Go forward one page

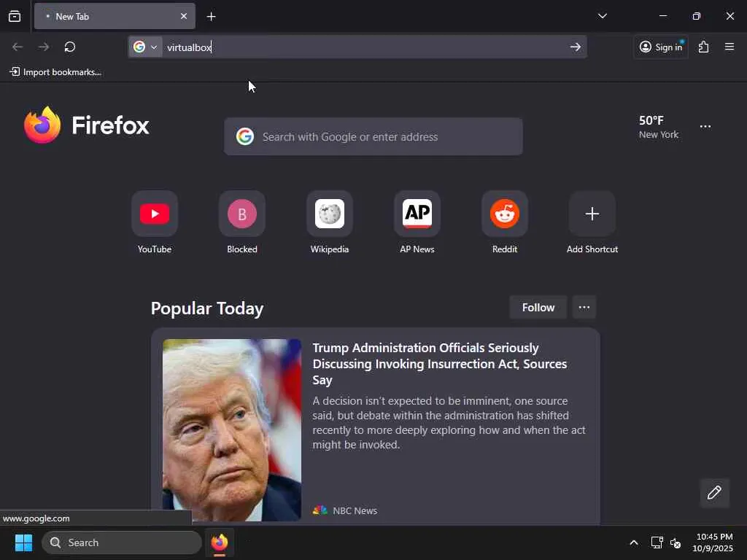(x=44, y=47)
